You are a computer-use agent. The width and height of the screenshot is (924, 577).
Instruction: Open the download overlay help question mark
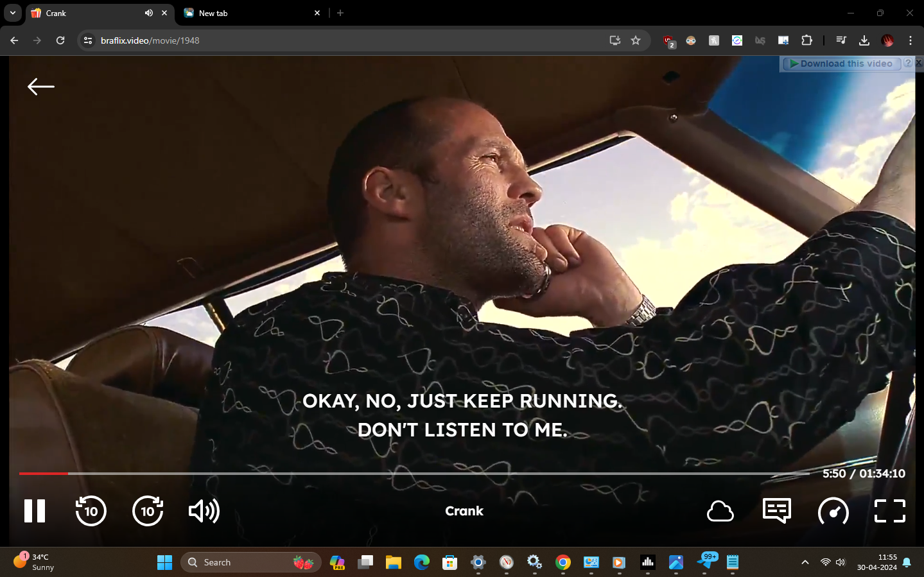tap(908, 63)
